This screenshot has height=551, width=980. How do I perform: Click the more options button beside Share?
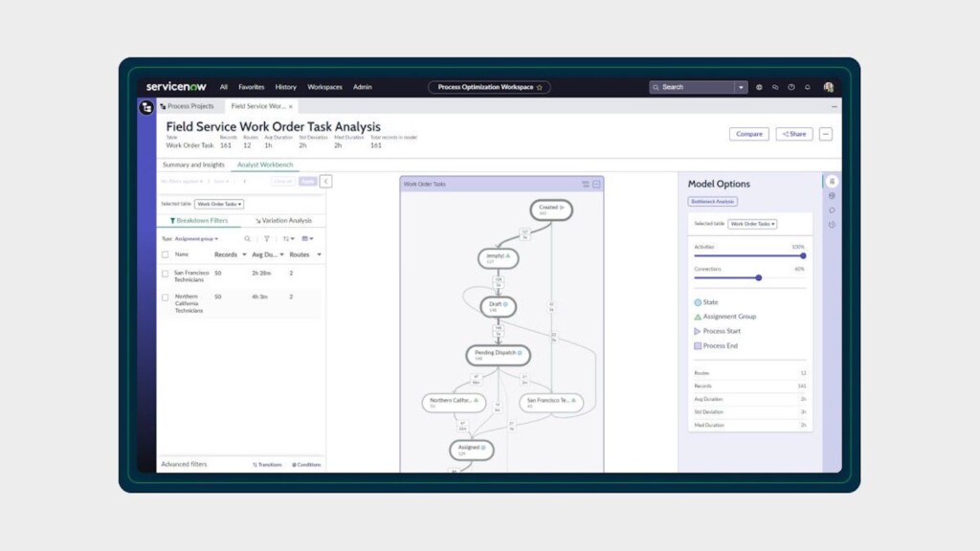tap(826, 134)
